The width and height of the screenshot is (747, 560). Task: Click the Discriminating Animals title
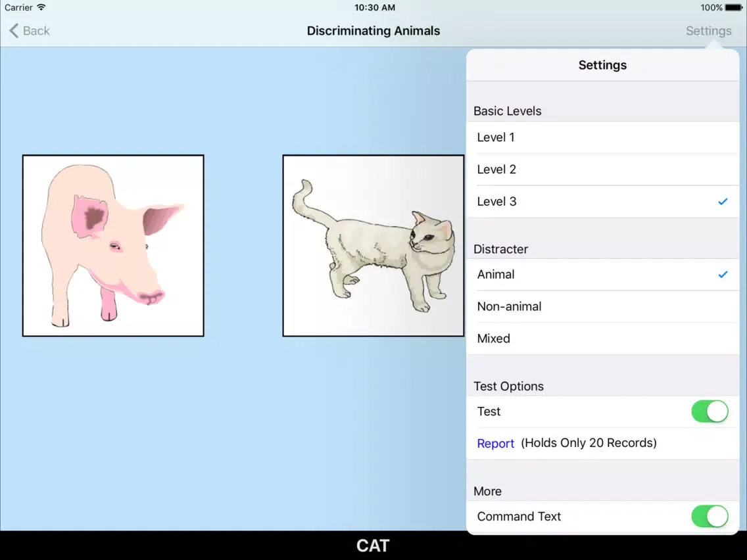click(373, 31)
